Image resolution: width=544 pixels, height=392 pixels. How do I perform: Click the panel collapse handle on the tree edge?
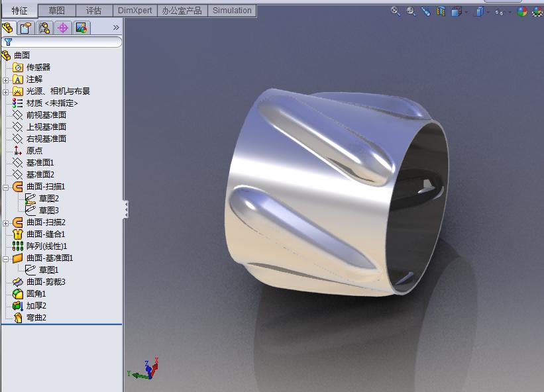pos(126,209)
